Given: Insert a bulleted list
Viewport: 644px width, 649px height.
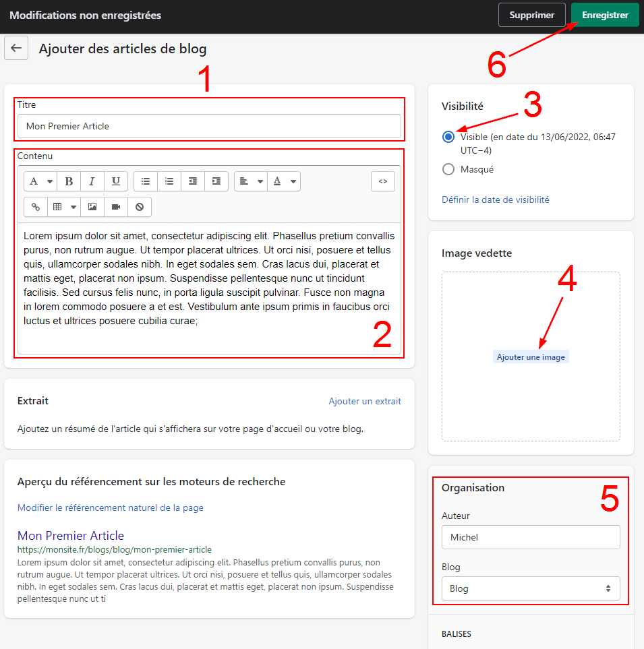Looking at the screenshot, I should (x=146, y=181).
